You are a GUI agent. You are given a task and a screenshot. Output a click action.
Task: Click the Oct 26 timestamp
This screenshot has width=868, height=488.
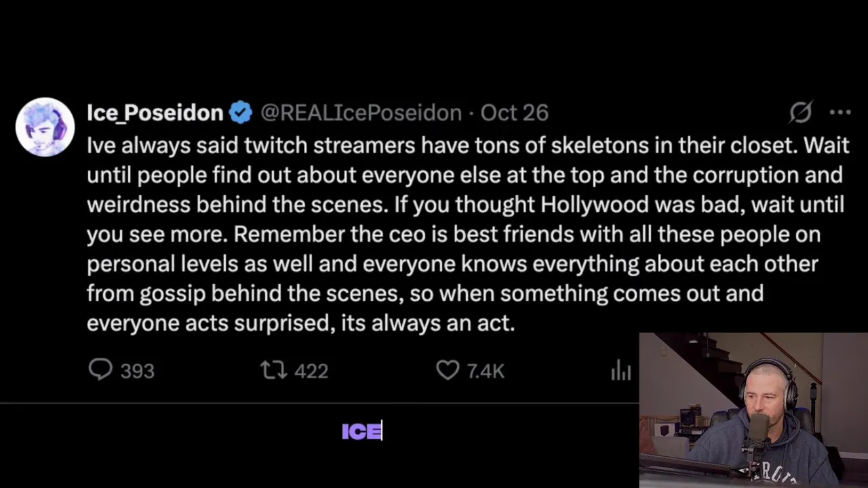click(514, 113)
